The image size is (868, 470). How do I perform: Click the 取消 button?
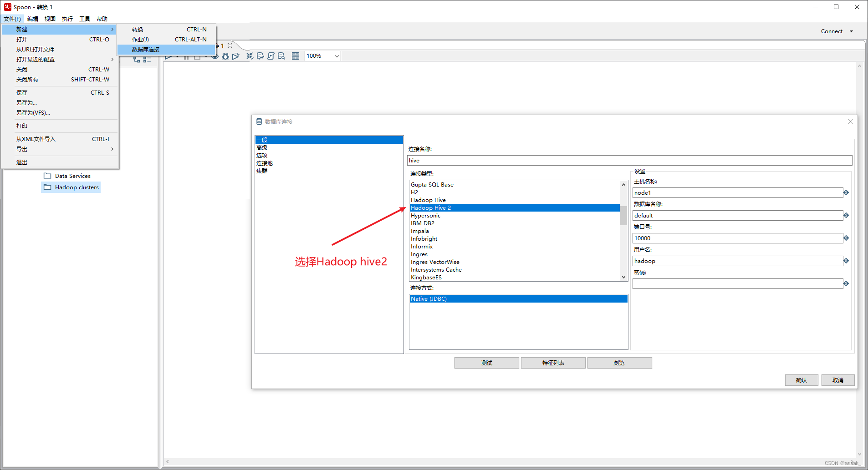click(x=838, y=380)
